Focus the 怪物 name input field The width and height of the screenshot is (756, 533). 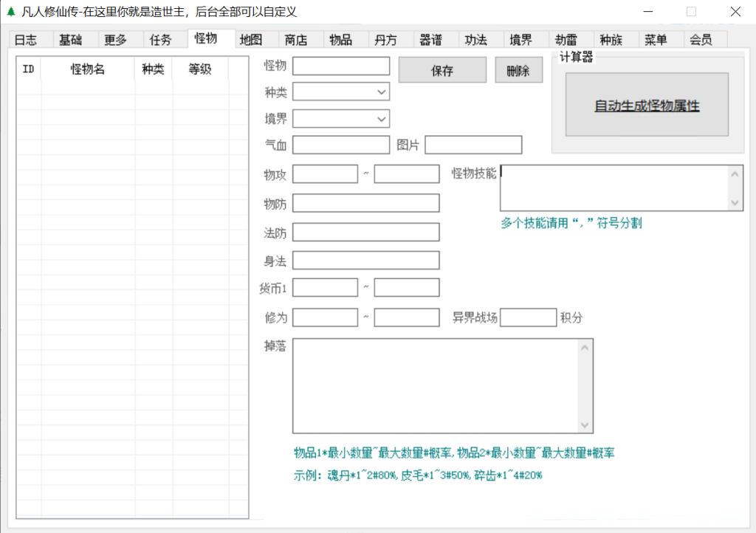(341, 66)
